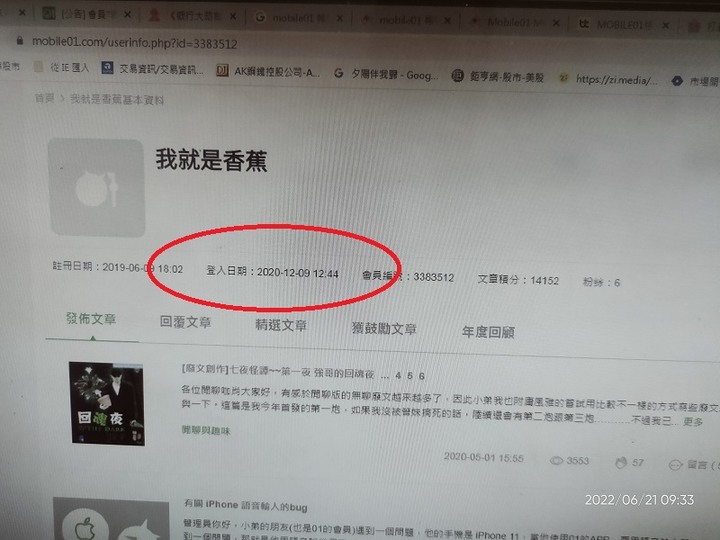
Task: Select the 回覆文章 tab
Action: coord(186,321)
